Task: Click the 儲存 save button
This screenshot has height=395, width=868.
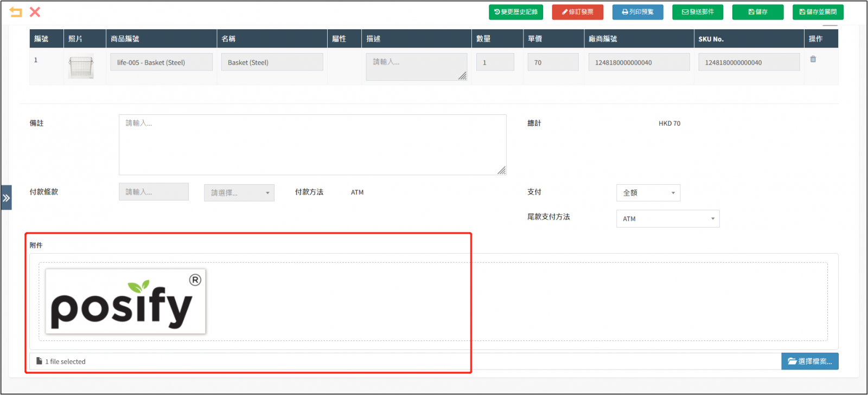Action: 758,12
